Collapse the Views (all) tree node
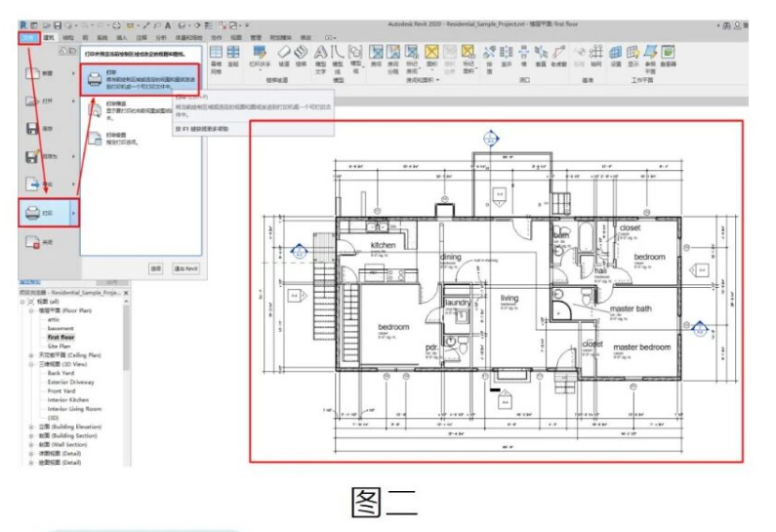This screenshot has height=532, width=776. point(22,302)
